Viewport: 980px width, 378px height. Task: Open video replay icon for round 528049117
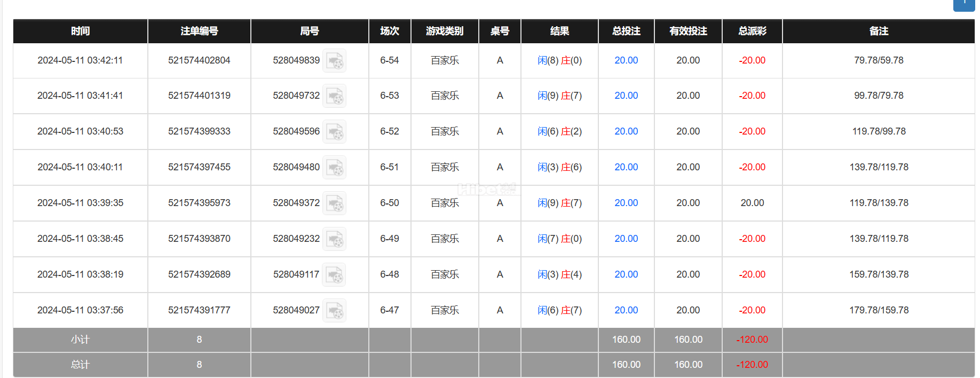click(x=334, y=274)
